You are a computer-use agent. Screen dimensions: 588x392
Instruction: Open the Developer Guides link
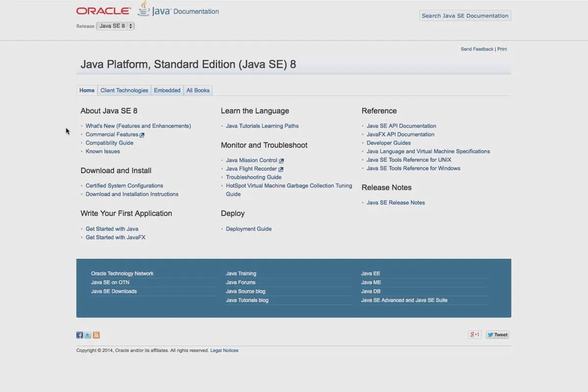[x=389, y=143]
